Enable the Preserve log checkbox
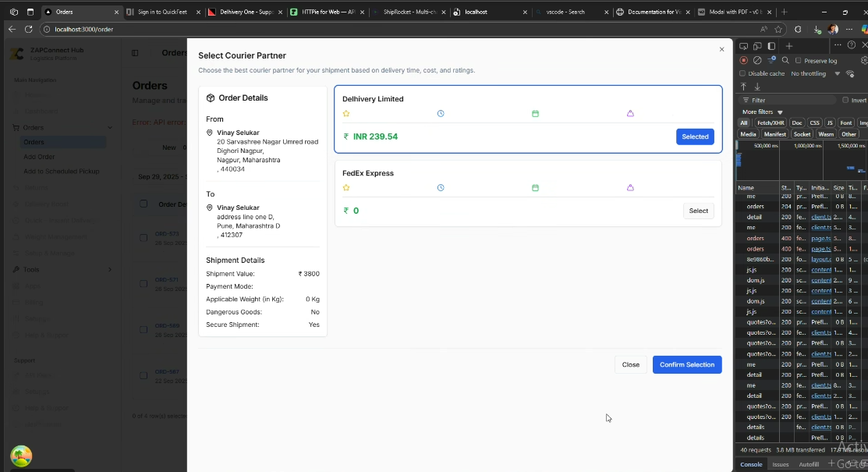 (799, 60)
